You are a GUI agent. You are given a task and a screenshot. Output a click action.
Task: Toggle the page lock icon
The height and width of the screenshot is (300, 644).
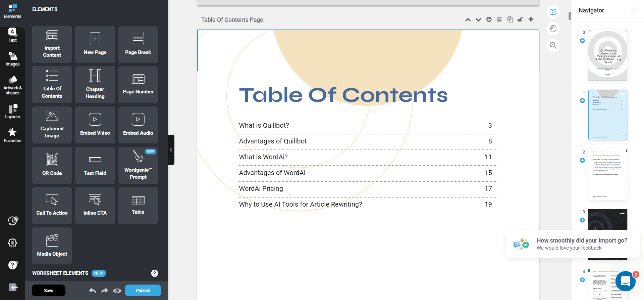pyautogui.click(x=520, y=19)
